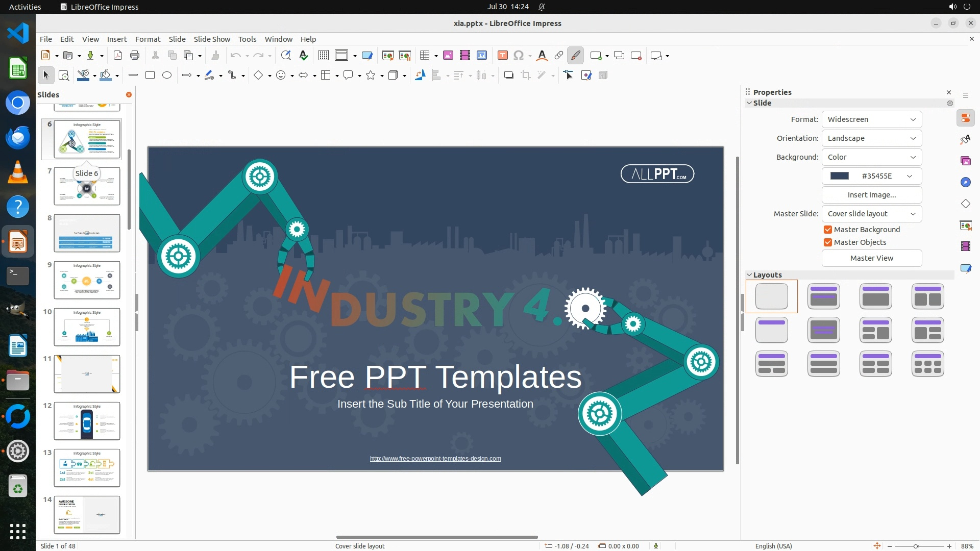The height and width of the screenshot is (551, 980).
Task: Open the Master Slide dropdown
Action: coord(871,214)
